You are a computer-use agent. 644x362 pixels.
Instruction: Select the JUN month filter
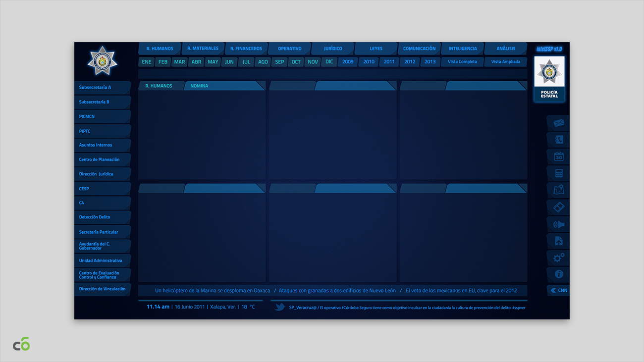tap(229, 62)
